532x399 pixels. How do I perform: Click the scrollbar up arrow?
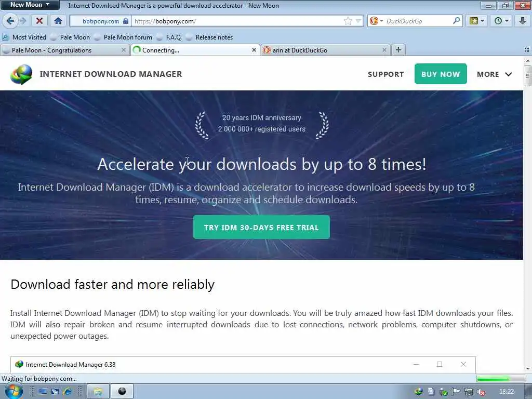tap(527, 61)
